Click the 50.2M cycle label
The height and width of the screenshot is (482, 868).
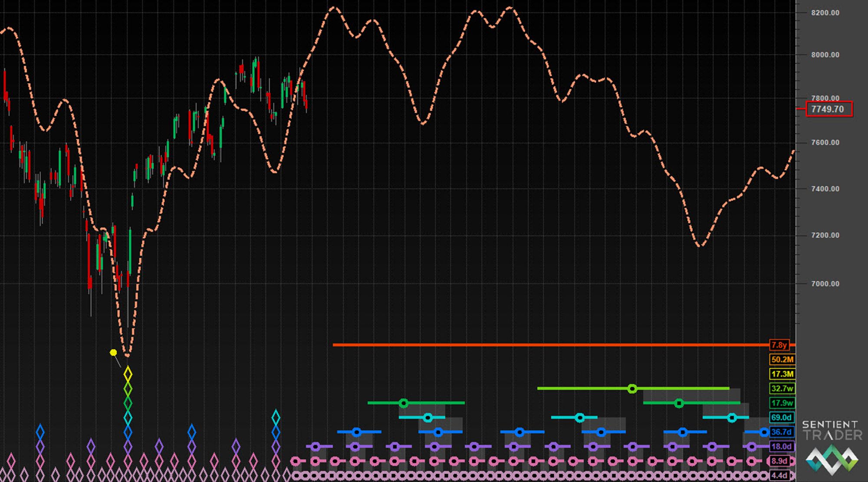point(782,359)
